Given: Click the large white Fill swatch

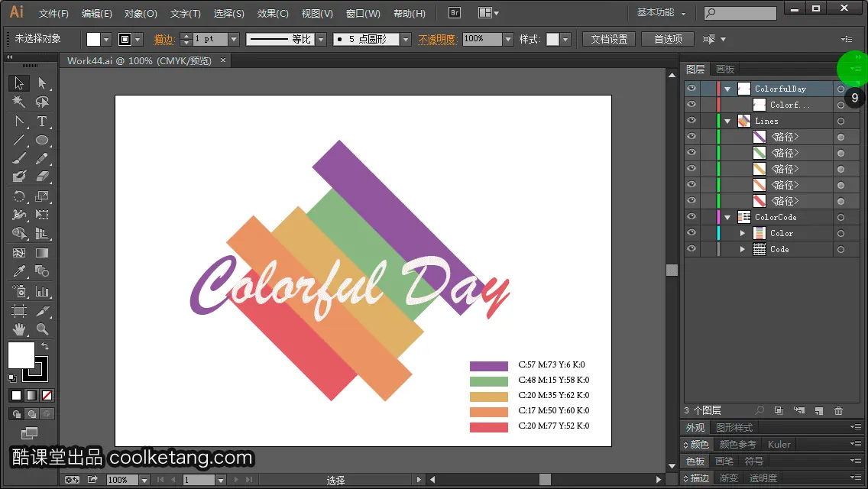Looking at the screenshot, I should coord(21,355).
